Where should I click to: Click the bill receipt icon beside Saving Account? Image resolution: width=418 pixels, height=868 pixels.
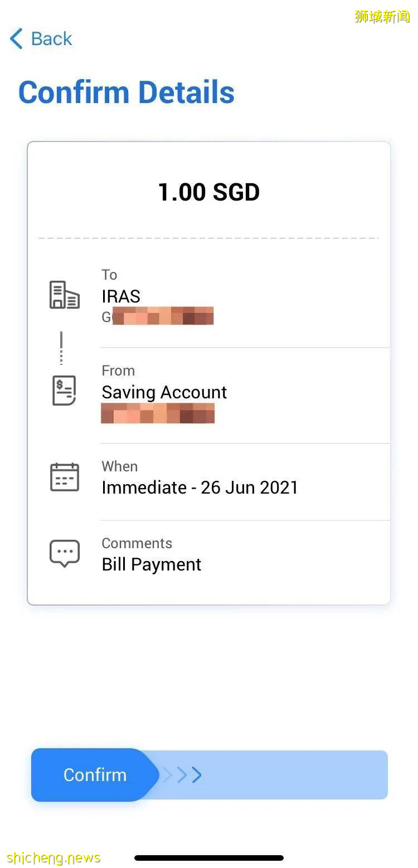65,391
